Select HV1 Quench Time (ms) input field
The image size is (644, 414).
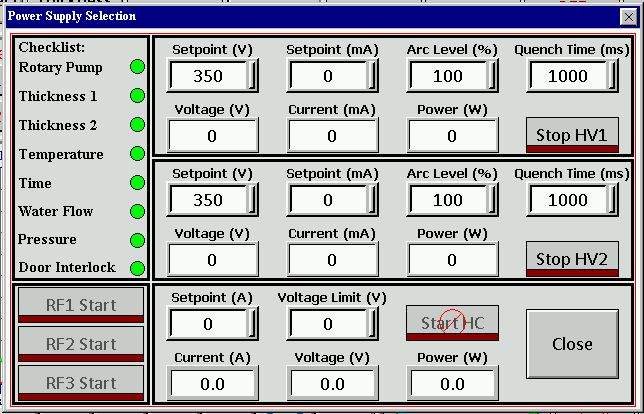[572, 76]
